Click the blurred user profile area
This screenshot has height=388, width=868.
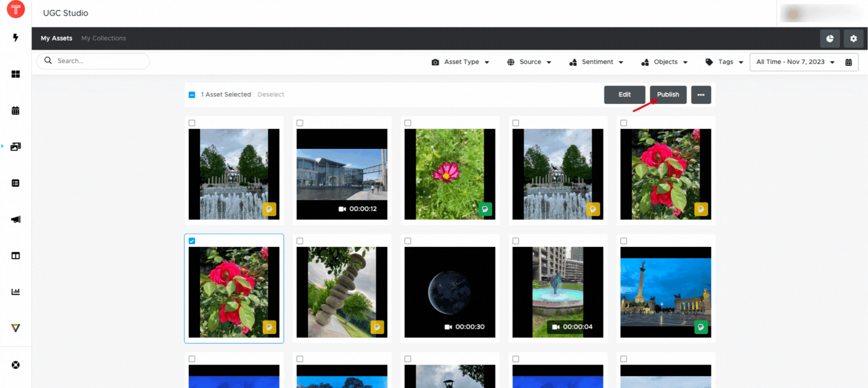pyautogui.click(x=822, y=13)
